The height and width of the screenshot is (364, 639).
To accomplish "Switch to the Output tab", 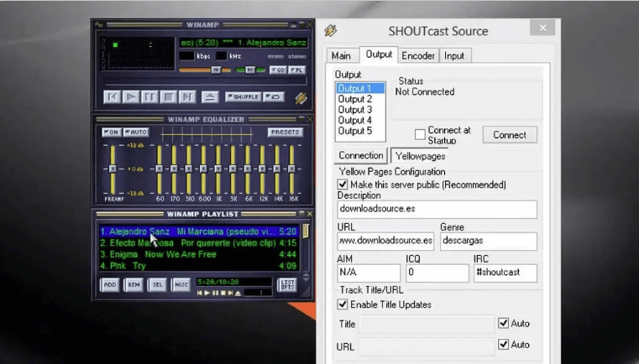I will pyautogui.click(x=379, y=55).
